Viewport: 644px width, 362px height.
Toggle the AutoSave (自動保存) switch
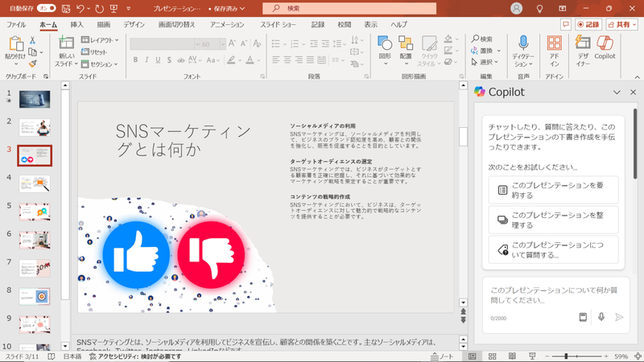coord(47,8)
